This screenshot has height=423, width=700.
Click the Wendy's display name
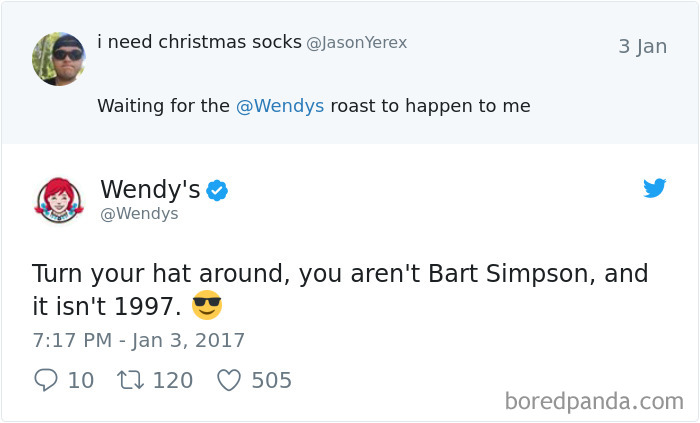150,189
